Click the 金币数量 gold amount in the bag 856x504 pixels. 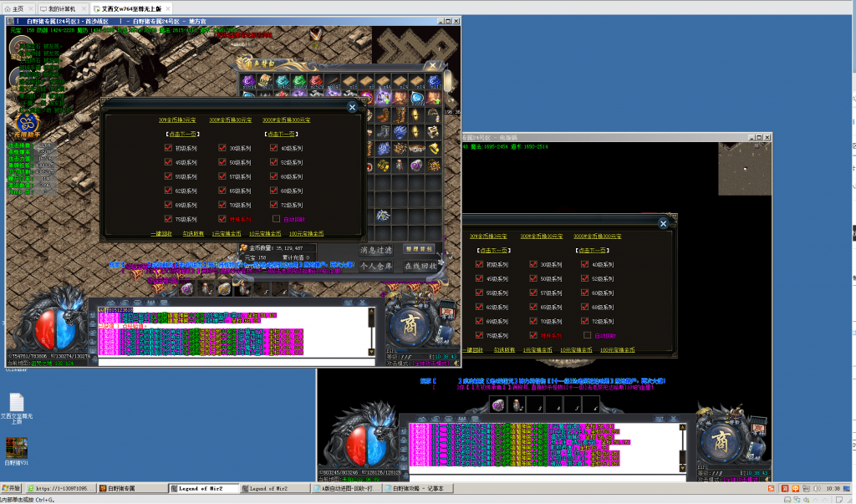click(278, 248)
